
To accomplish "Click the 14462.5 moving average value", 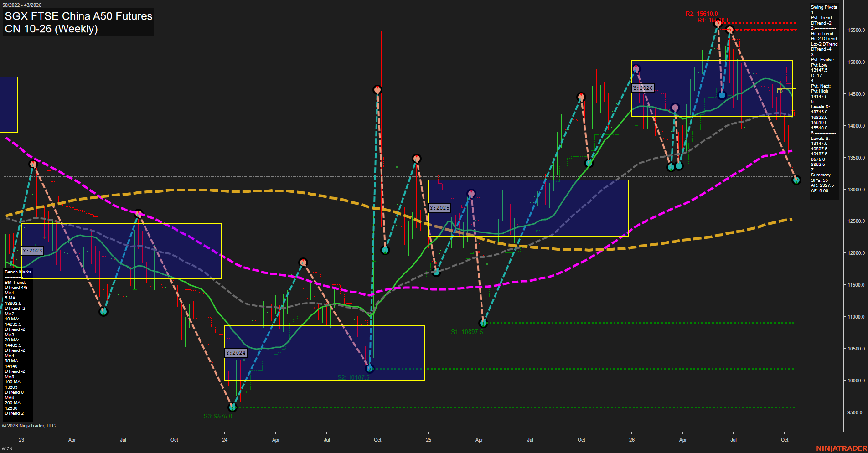I will tap(13, 345).
